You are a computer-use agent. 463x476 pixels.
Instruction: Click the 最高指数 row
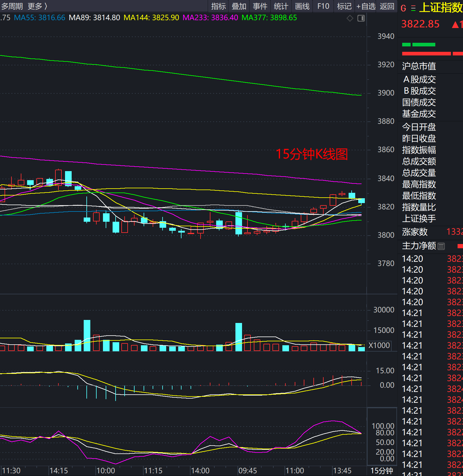430,184
